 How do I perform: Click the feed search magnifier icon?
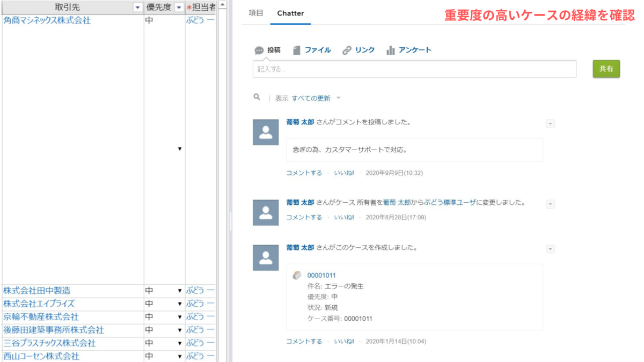pos(258,98)
